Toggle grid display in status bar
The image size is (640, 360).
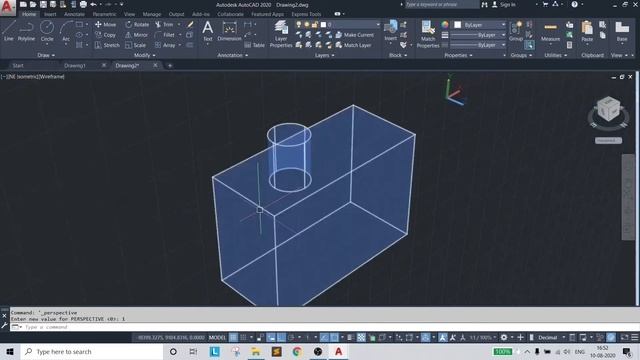(233, 338)
